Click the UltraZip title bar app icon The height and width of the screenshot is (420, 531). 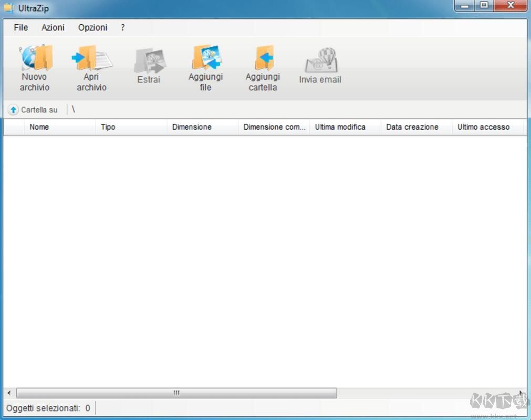9,8
